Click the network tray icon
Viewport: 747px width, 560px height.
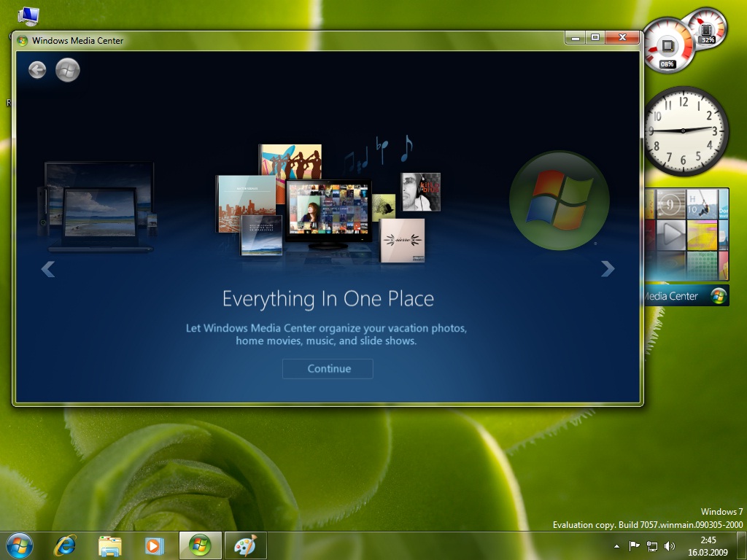651,546
